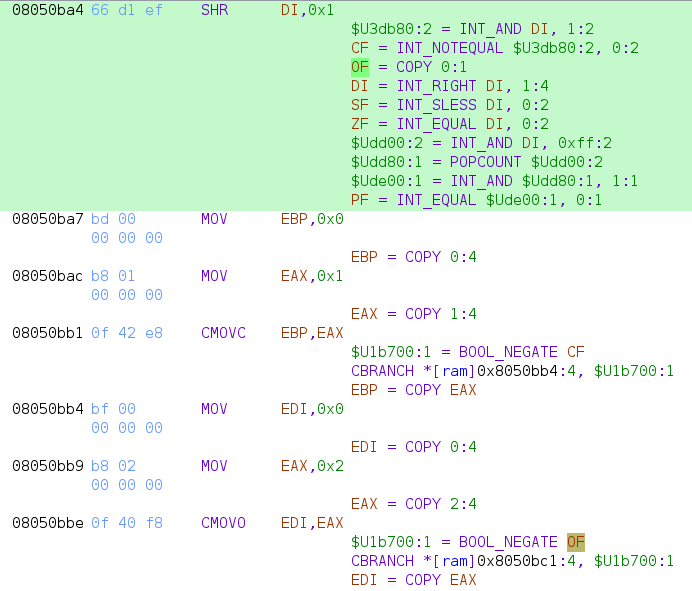Click the SF = INT_SLESS DI, 0:2 line
The image size is (692, 591).
point(450,105)
